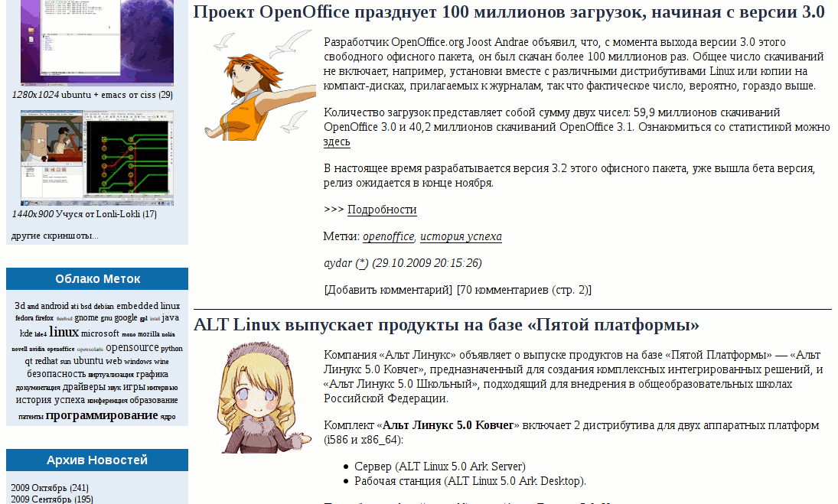Screen dimensions: 838x504
Task: Select the «redhat» tag
Action: [46, 362]
